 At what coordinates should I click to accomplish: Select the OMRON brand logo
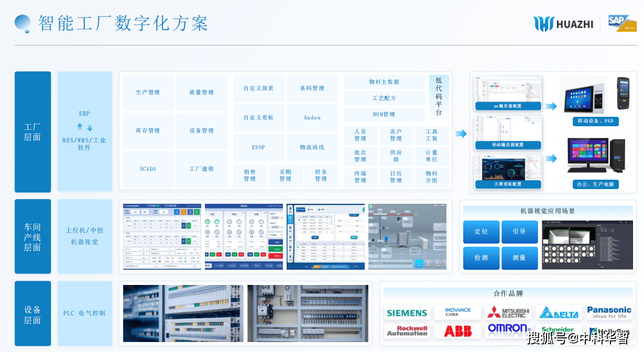click(x=508, y=328)
